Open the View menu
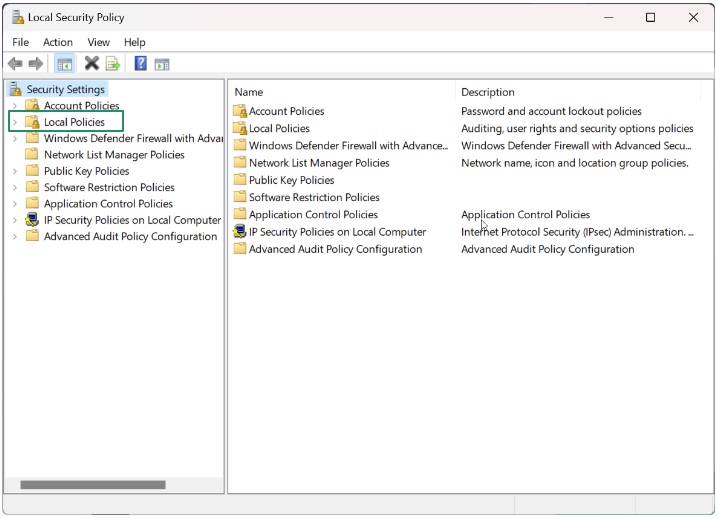 coord(98,42)
